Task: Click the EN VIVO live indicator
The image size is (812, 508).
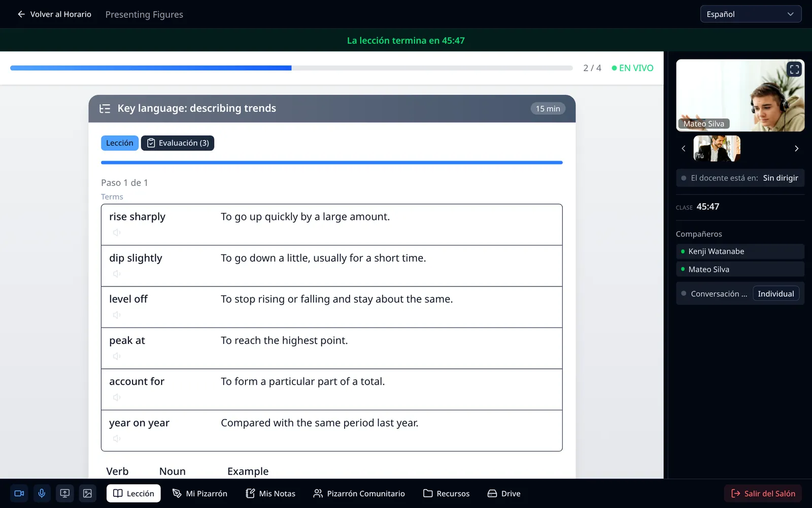Action: [632, 68]
